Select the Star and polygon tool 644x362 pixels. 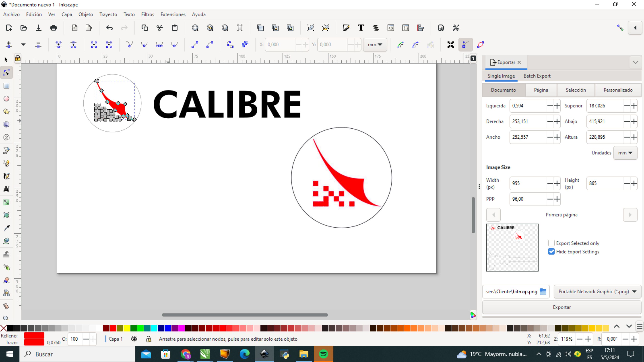6,111
